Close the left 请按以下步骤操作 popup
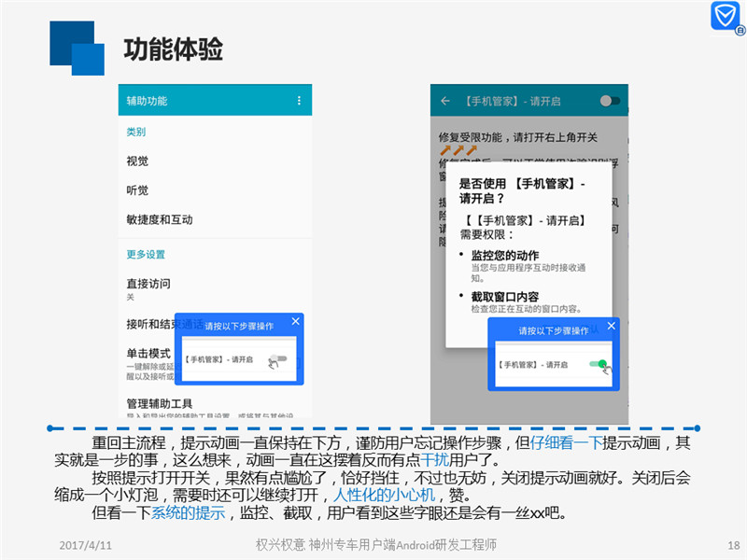The width and height of the screenshot is (747, 560). pos(295,321)
